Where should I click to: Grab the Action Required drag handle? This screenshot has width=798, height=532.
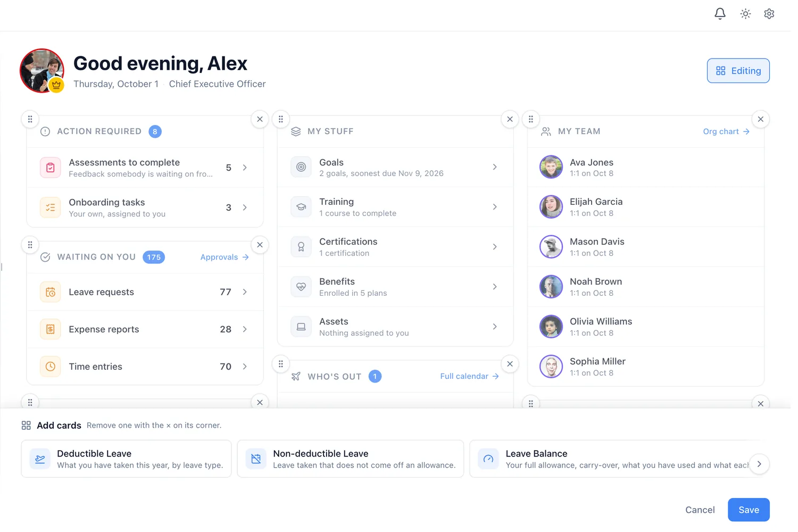[x=30, y=119]
